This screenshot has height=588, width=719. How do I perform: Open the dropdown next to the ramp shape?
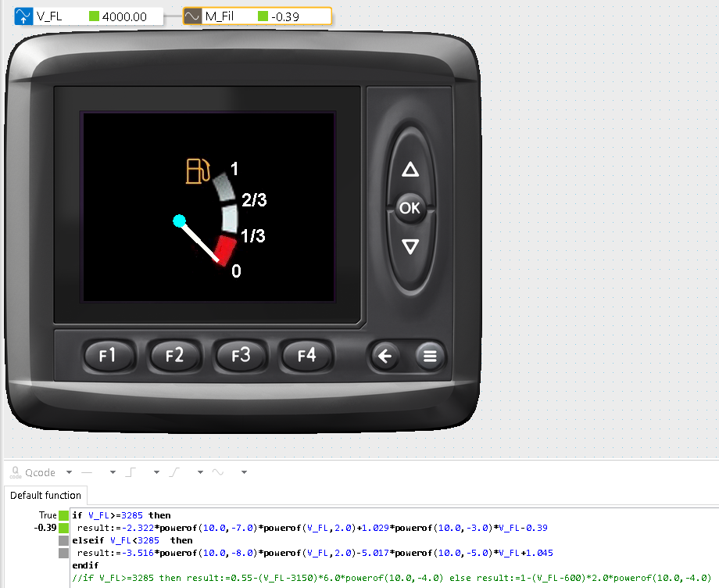tap(200, 472)
